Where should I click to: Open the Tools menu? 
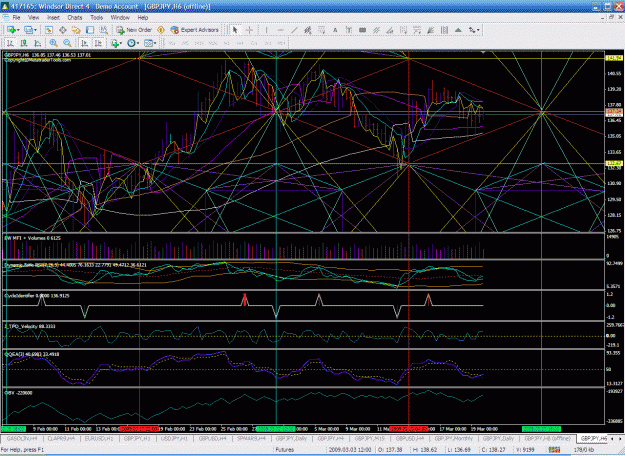(96, 18)
